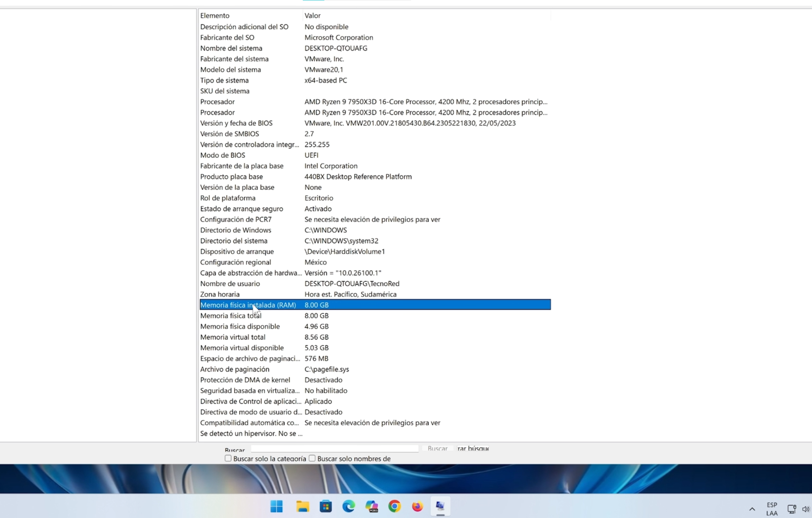Select the 'Capa de abstracción de hardwa...' row
Viewport: 812px width, 518px height.
click(375, 273)
